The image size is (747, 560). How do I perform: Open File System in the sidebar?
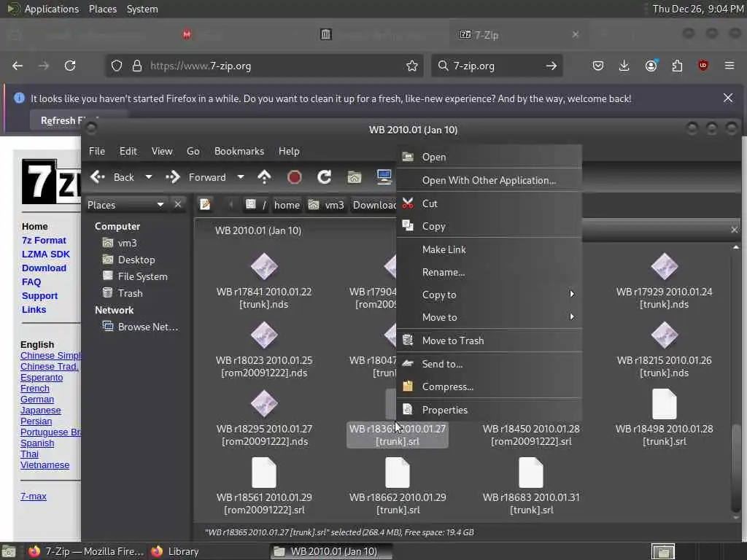point(135,276)
